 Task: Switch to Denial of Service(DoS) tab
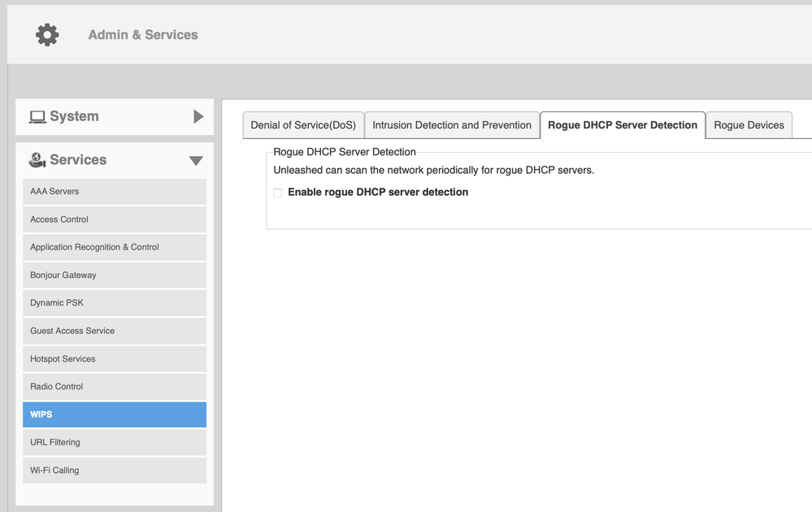[303, 125]
